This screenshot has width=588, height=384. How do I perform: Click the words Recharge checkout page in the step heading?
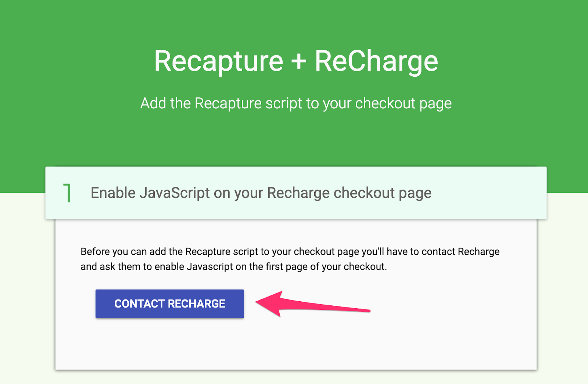(x=349, y=193)
